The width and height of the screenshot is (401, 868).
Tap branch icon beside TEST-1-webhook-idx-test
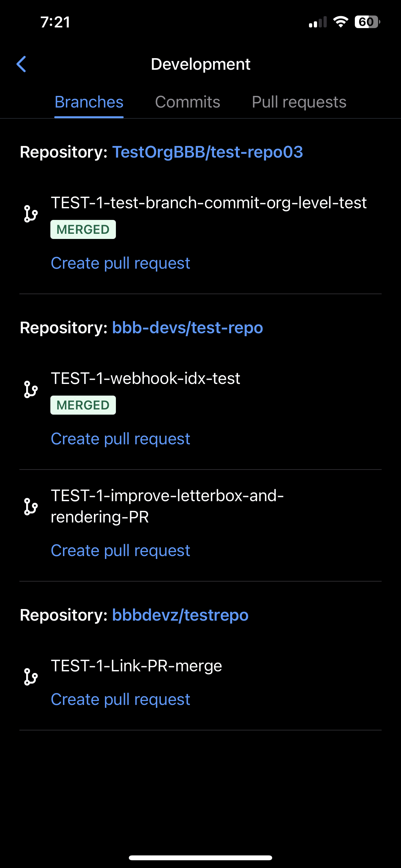31,389
